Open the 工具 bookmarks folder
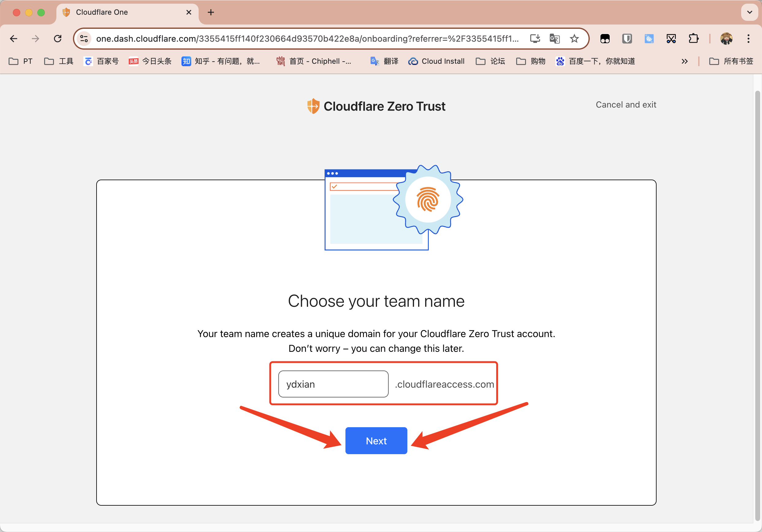762x532 pixels. point(59,61)
